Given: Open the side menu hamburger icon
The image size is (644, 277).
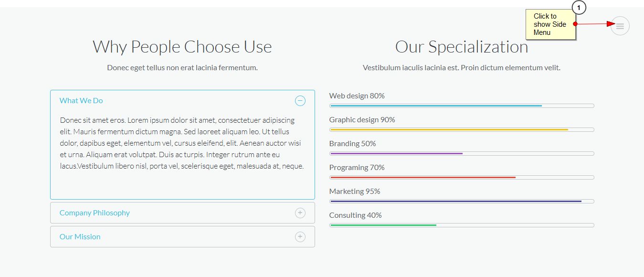Looking at the screenshot, I should 620,26.
